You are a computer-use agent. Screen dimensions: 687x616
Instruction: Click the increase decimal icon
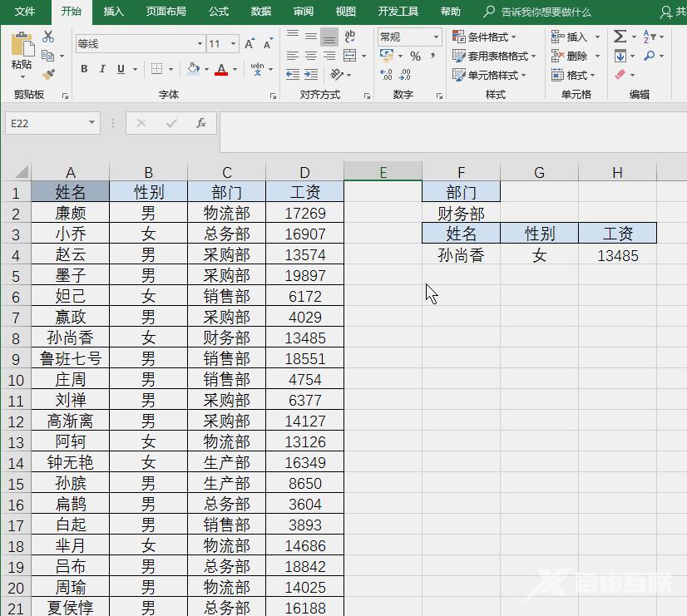386,75
